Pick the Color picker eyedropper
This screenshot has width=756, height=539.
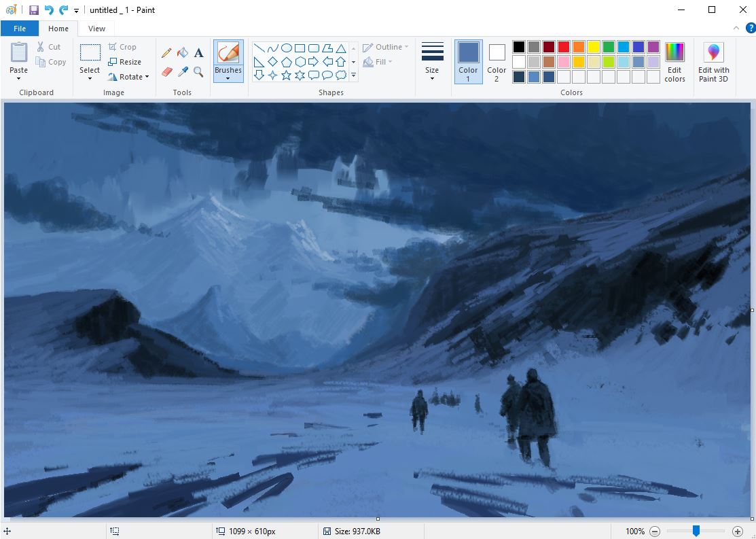click(183, 72)
